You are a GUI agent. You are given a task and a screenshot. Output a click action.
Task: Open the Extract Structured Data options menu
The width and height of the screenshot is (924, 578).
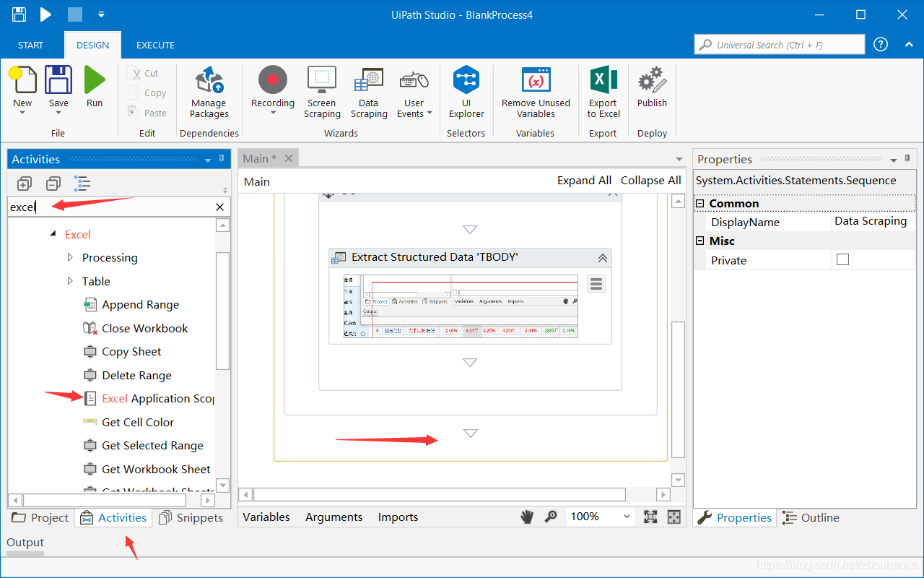(x=596, y=285)
